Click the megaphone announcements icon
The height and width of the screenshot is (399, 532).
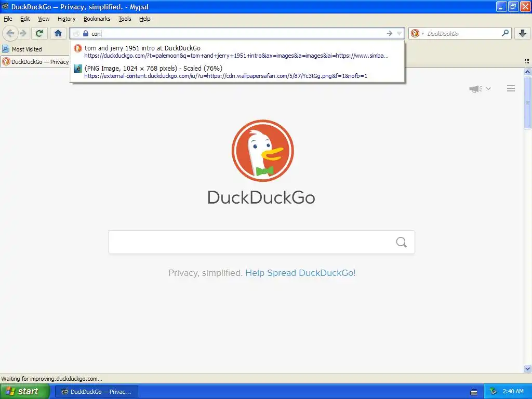[x=476, y=89]
